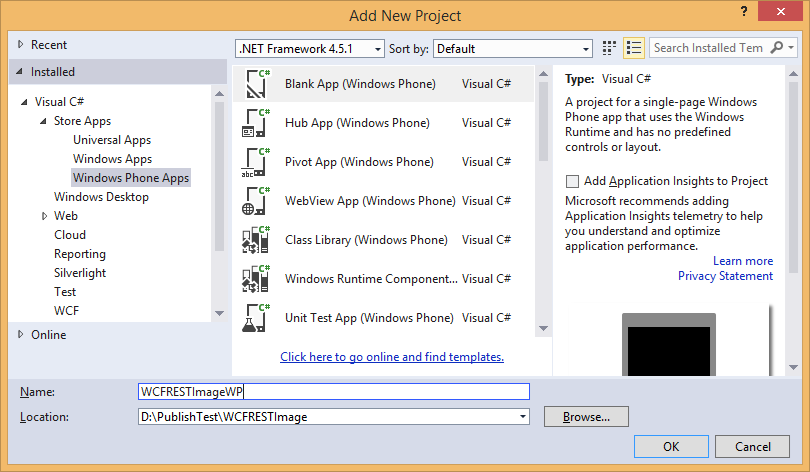The image size is (810, 472).
Task: Select 'Pivot App (Windows Phone)' template name
Action: click(x=360, y=162)
